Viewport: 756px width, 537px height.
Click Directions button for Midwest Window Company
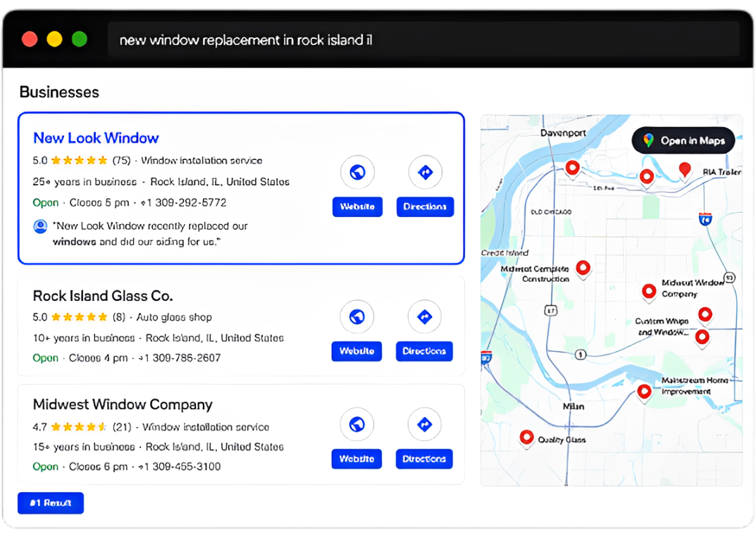424,459
